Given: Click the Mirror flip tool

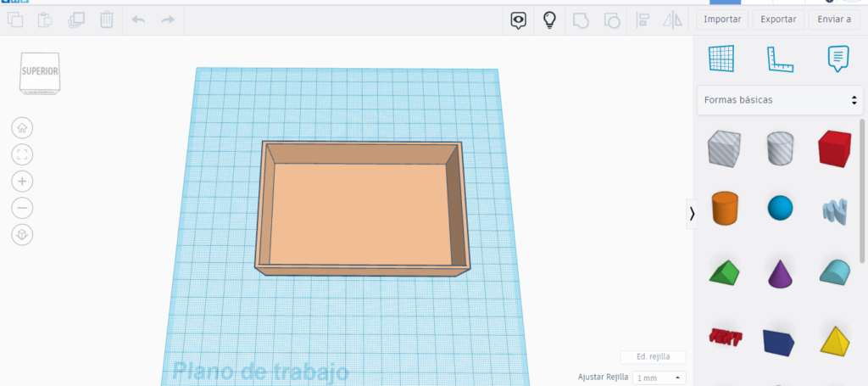Looking at the screenshot, I should 672,20.
